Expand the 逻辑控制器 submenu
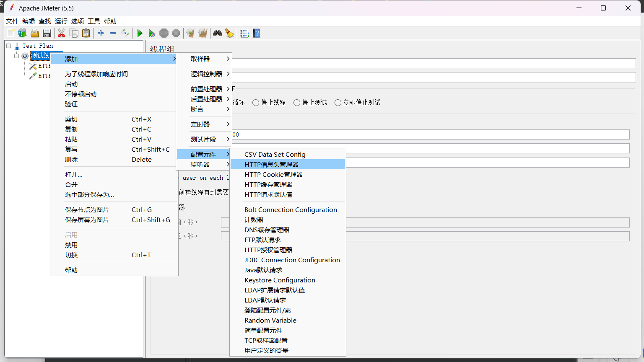644x362 pixels. (204, 74)
